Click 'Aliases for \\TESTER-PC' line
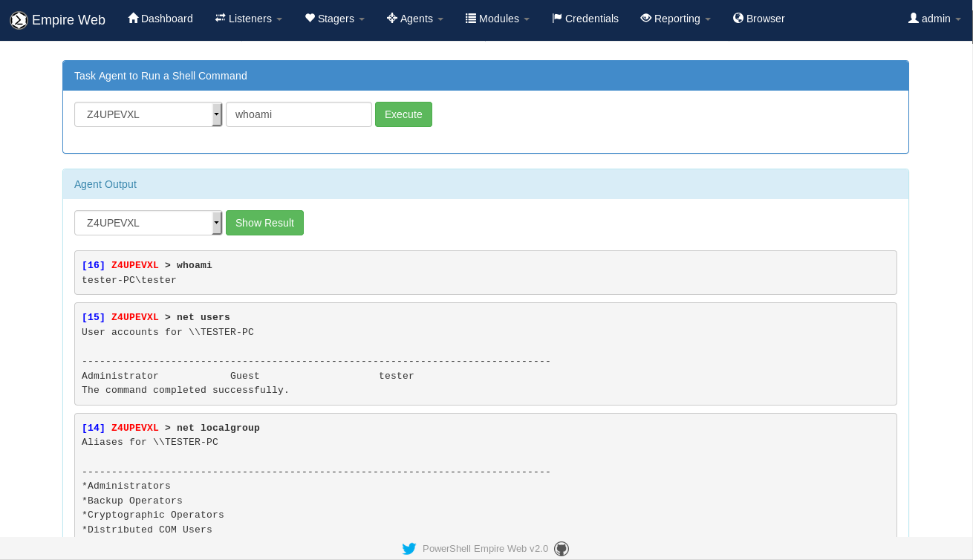 point(150,442)
